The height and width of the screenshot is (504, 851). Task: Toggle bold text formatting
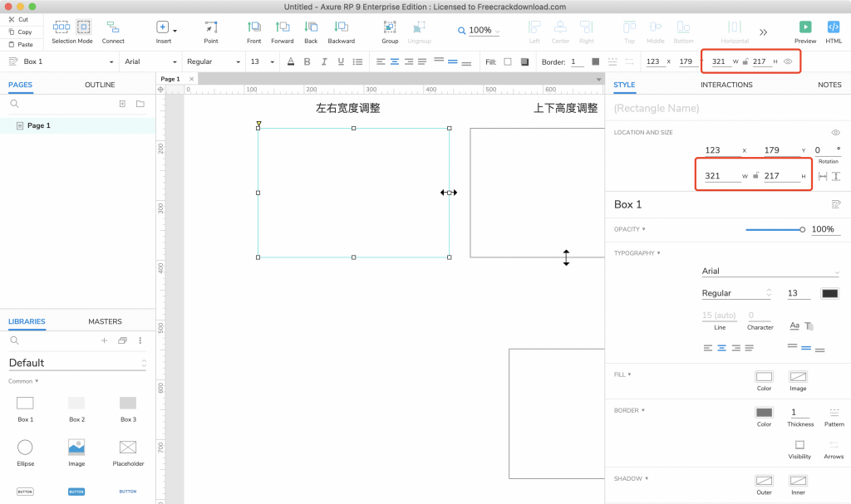(307, 61)
